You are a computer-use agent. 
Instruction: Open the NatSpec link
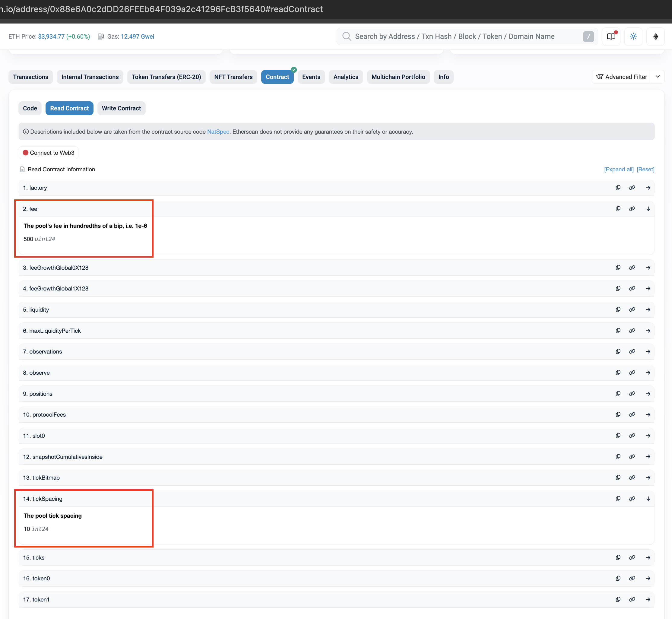pyautogui.click(x=218, y=132)
